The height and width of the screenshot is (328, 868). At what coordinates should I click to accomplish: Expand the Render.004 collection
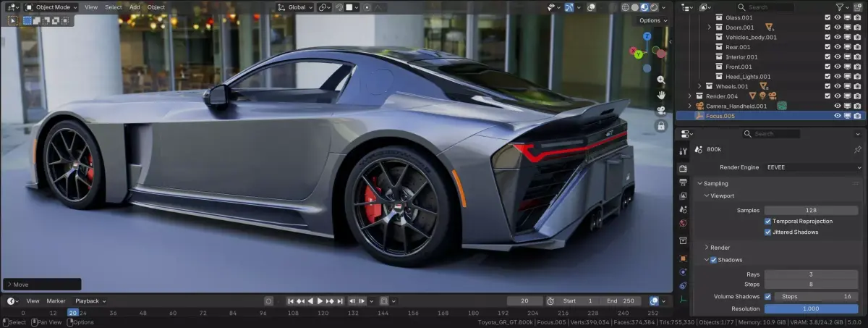coord(689,96)
